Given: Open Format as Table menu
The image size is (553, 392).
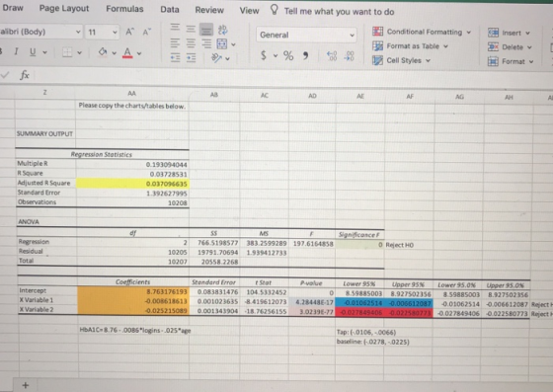Looking at the screenshot, I should (410, 46).
